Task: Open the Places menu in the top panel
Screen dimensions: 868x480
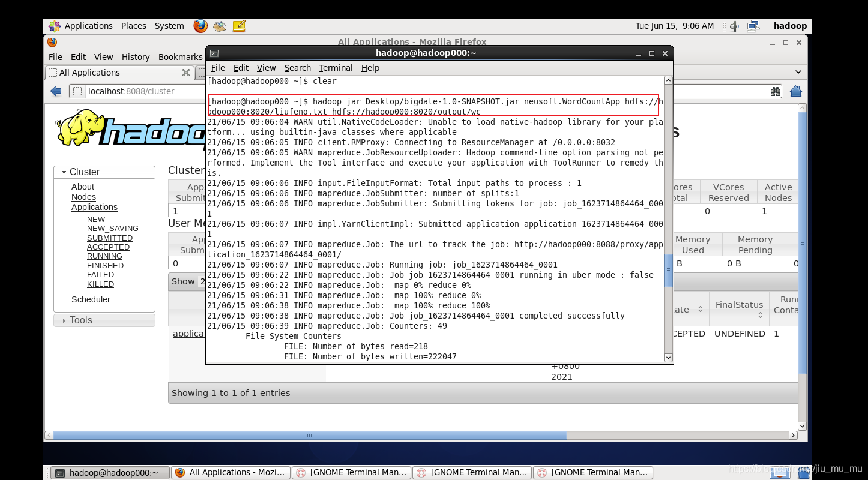Action: coord(134,26)
